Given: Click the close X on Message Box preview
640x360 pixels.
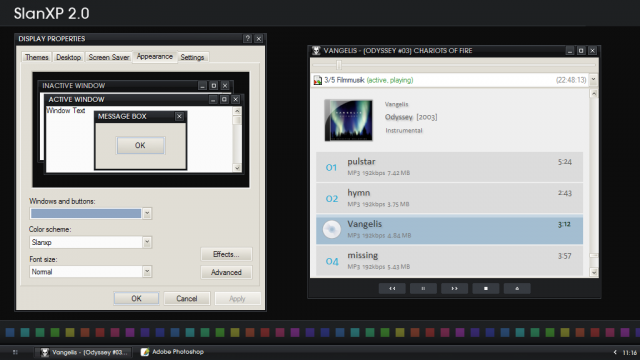Looking at the screenshot, I should tap(179, 116).
